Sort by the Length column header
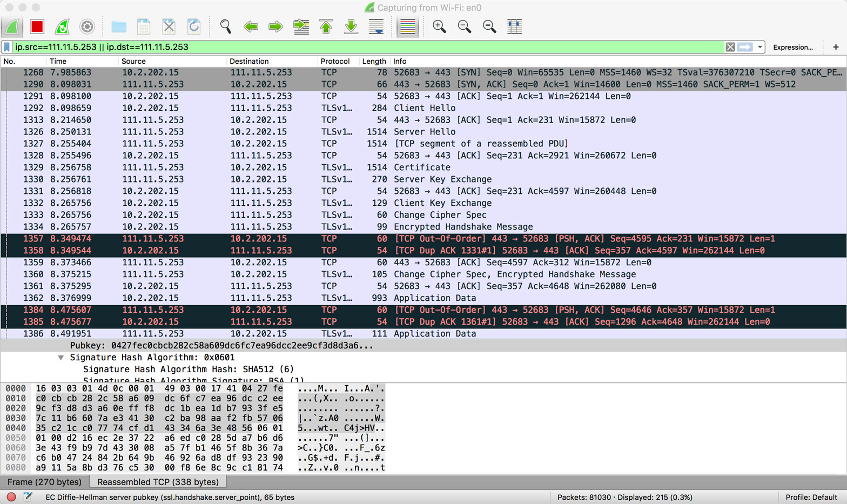847x504 pixels. click(x=374, y=61)
